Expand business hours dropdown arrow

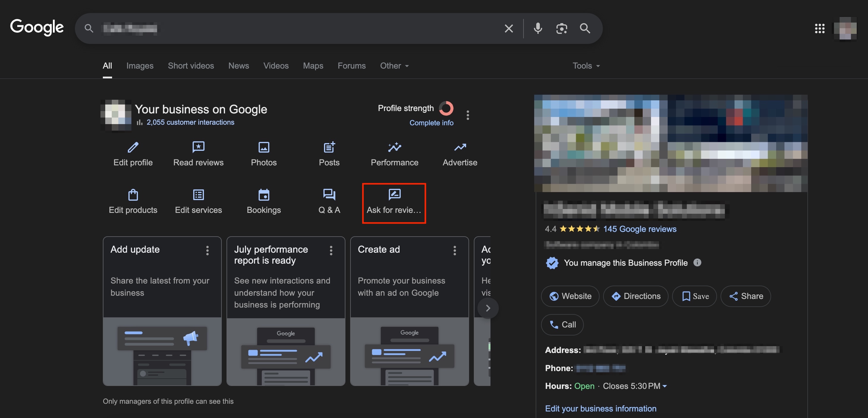[x=664, y=386]
